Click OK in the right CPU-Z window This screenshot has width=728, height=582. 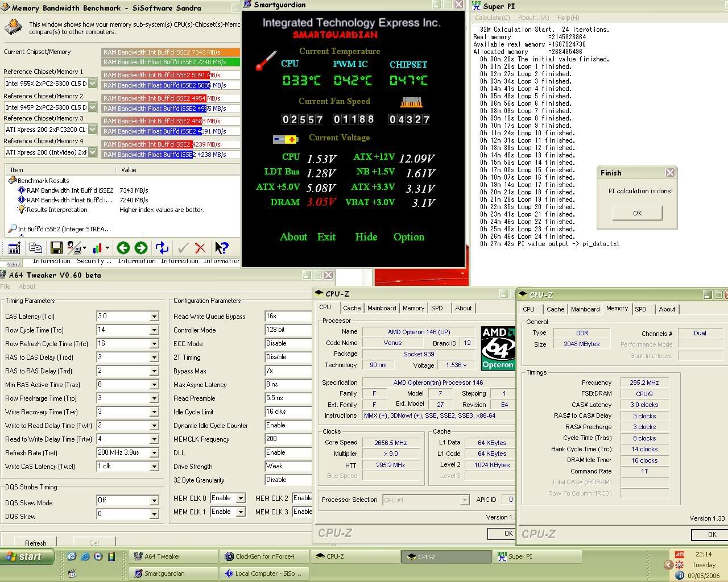(711, 535)
